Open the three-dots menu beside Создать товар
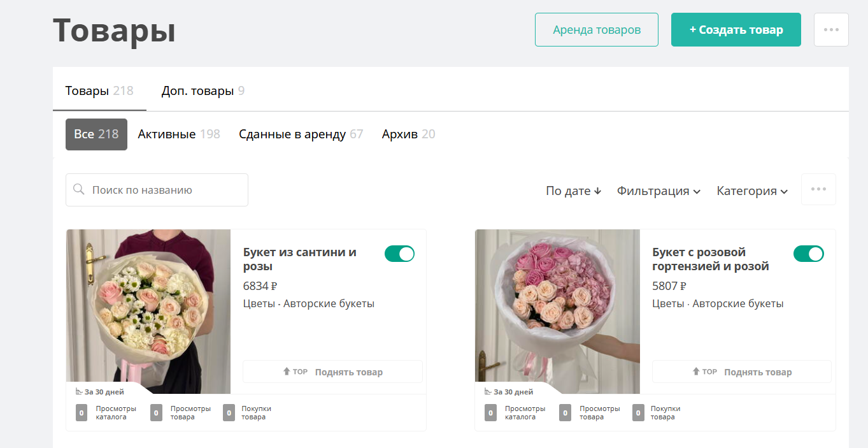This screenshot has height=448, width=868. [831, 29]
